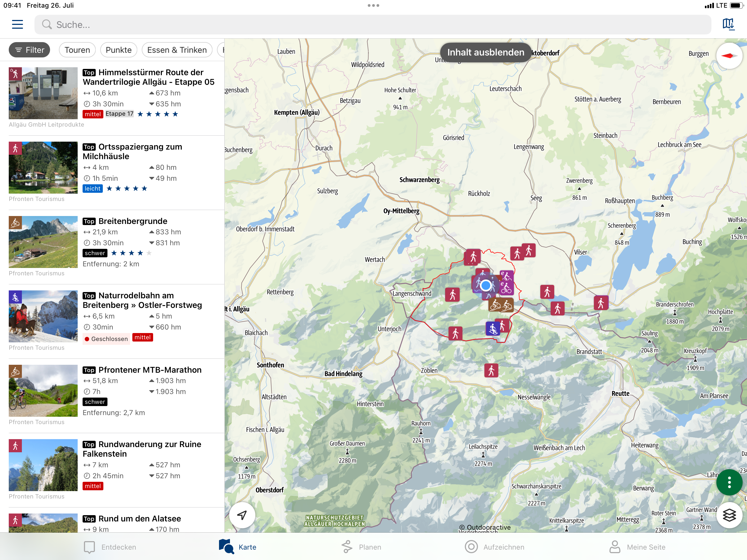
Task: Center map on current location arrow
Action: pyautogui.click(x=242, y=515)
